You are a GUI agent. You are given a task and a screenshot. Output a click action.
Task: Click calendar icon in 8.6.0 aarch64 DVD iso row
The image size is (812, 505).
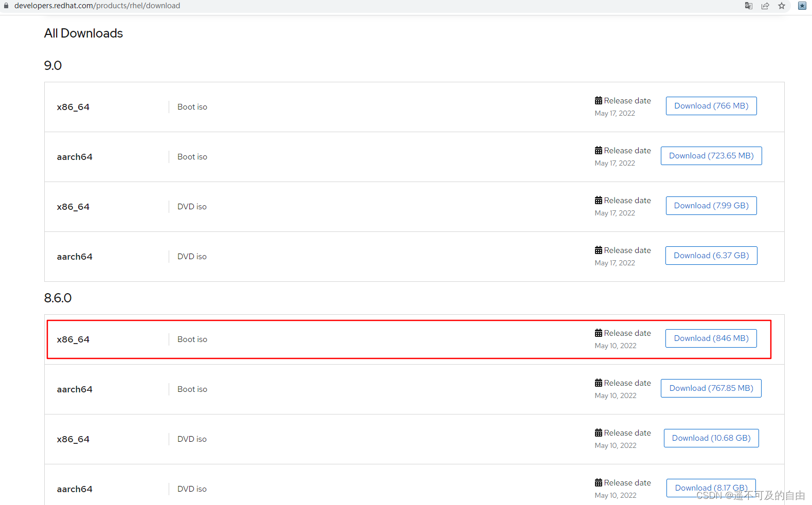(599, 482)
